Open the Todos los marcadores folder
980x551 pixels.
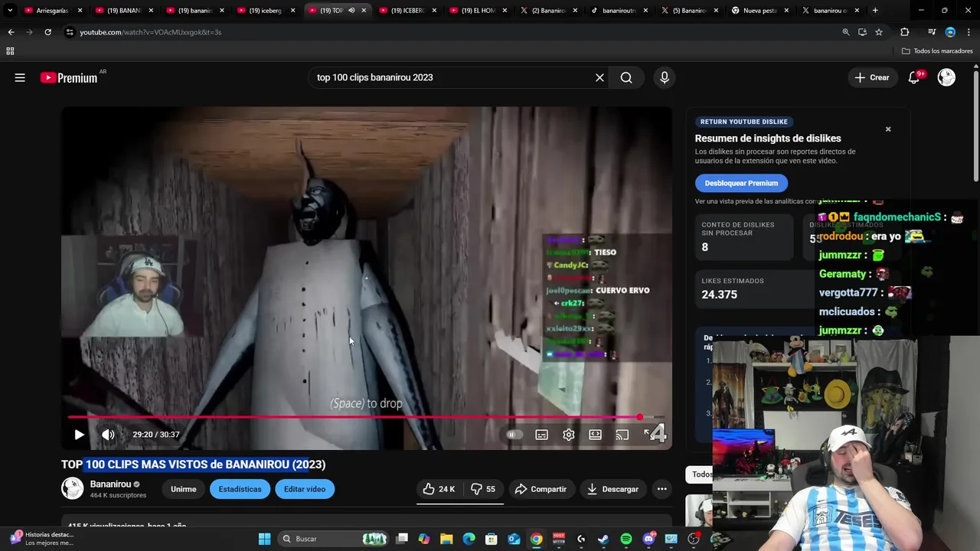[937, 51]
